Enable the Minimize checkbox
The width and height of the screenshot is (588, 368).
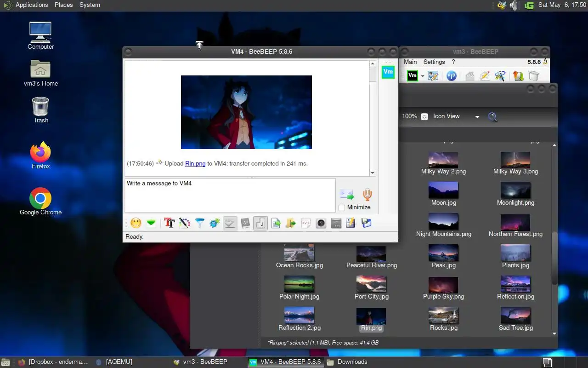coord(342,207)
